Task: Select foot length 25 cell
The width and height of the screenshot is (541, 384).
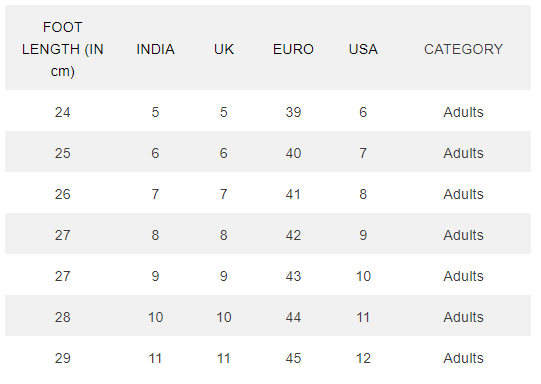Action: tap(62, 153)
